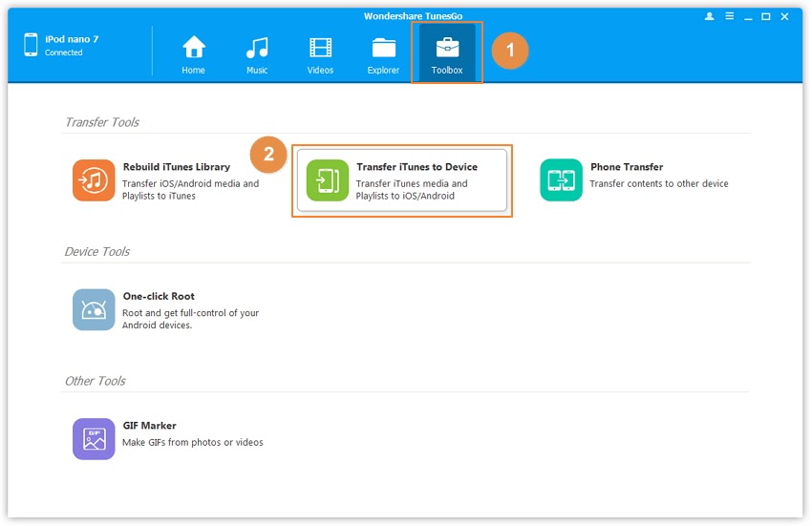Click the Transfer iTunes to Device title

click(x=417, y=167)
